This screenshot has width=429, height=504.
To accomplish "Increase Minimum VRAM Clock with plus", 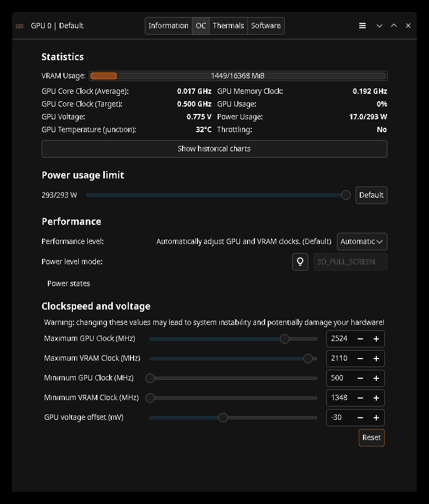I will click(376, 398).
